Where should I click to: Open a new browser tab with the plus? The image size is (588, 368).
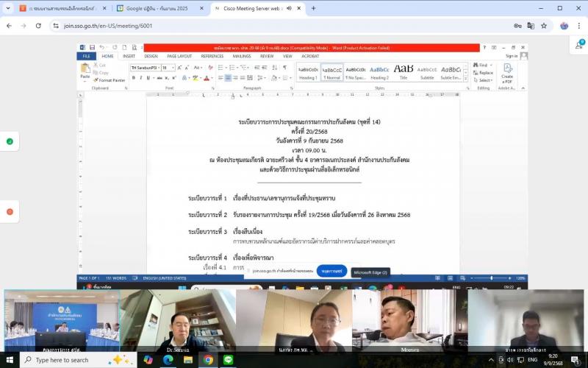(314, 8)
